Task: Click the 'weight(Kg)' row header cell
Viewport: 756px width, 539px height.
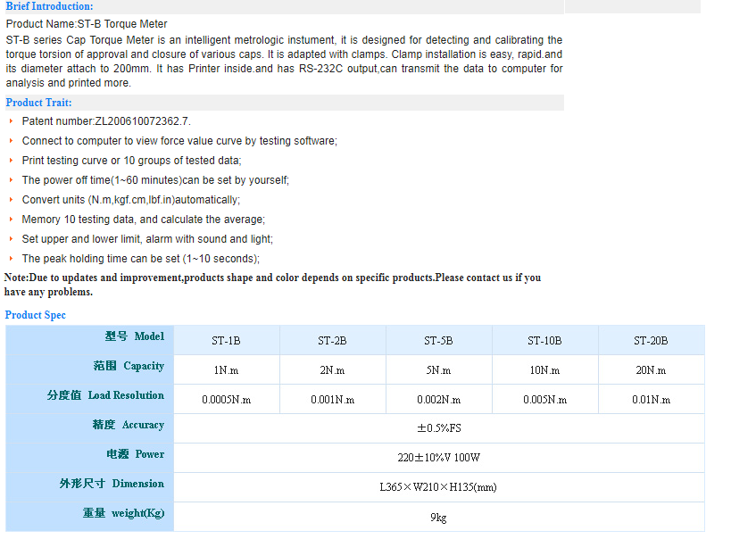Action: pyautogui.click(x=89, y=517)
